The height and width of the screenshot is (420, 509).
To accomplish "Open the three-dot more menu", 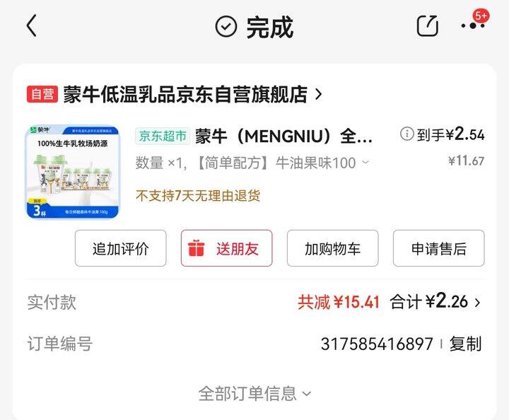I will pyautogui.click(x=473, y=25).
